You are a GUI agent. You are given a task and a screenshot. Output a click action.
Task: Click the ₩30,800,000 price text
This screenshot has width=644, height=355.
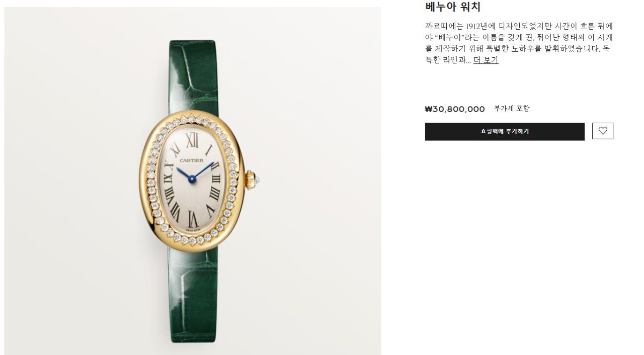455,109
